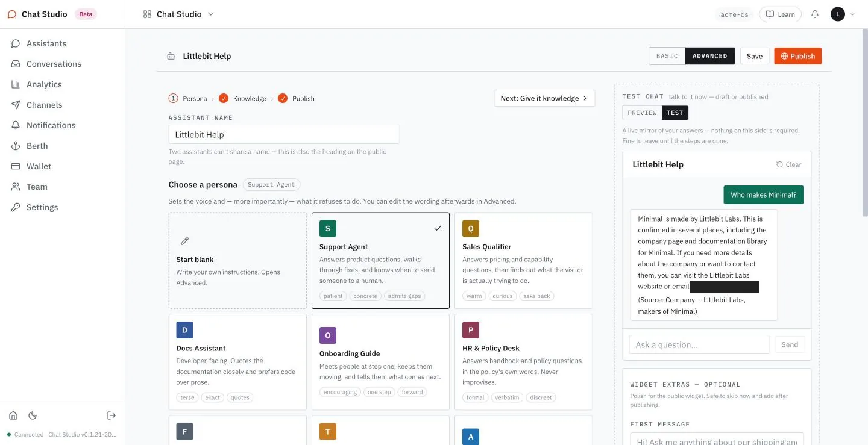The height and width of the screenshot is (445, 868).
Task: Click the Assistant Name field
Action: (x=284, y=134)
